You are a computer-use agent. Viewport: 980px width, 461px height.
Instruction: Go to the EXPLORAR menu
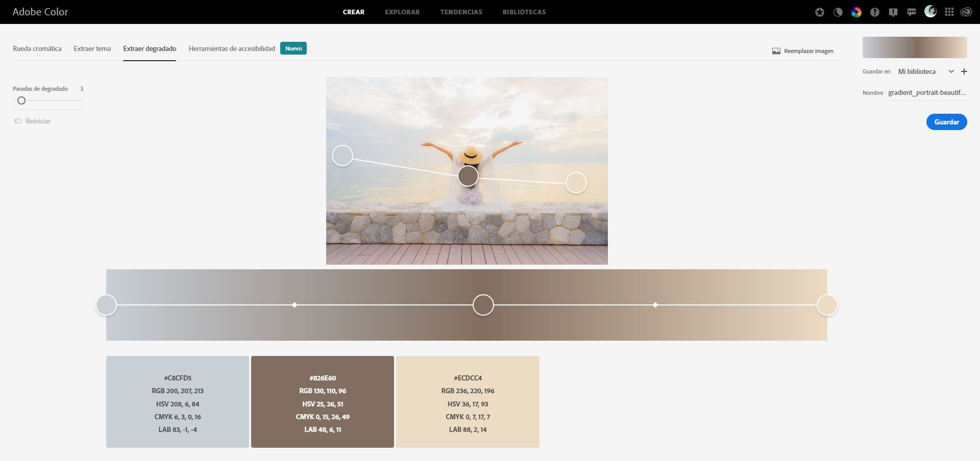tap(402, 12)
